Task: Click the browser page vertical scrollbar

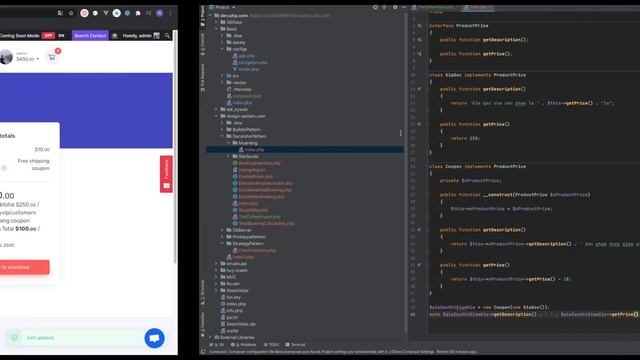Action: click(176, 147)
